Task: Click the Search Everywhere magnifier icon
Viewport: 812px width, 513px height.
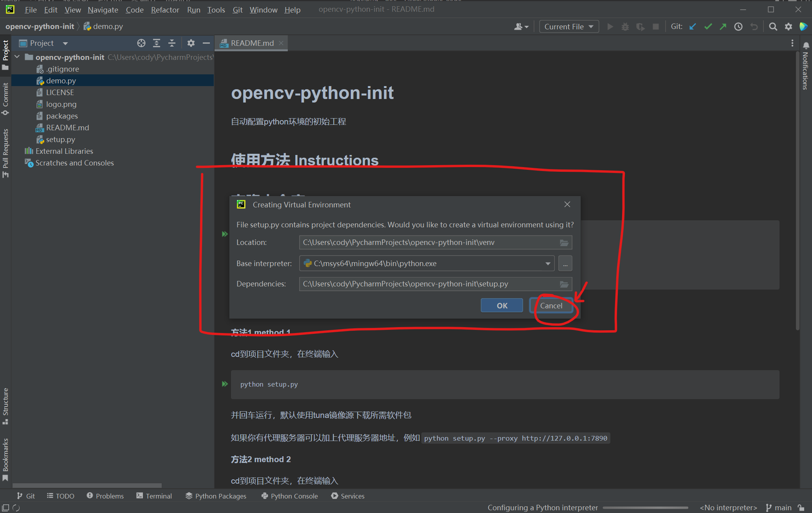Action: pos(773,27)
